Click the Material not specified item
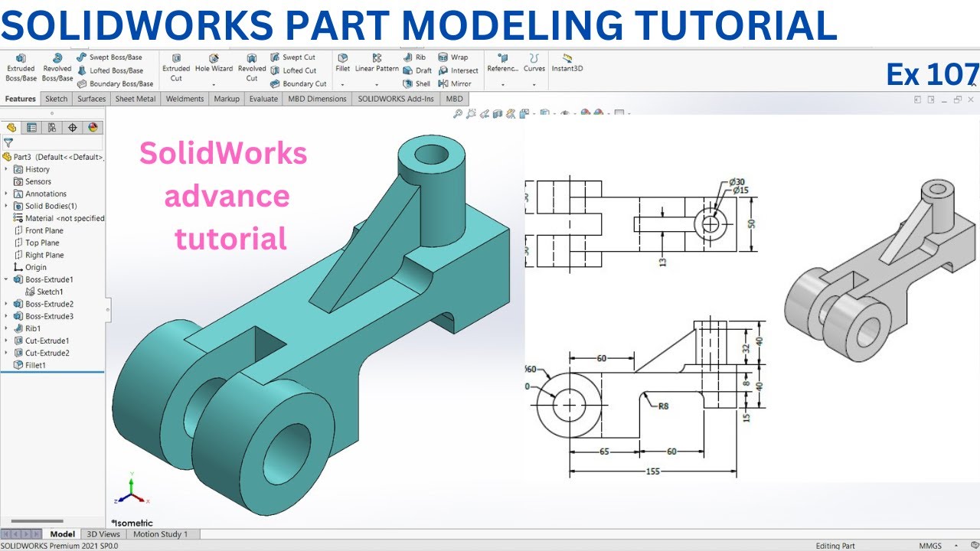Screen dimensions: 980x551 pyautogui.click(x=59, y=218)
